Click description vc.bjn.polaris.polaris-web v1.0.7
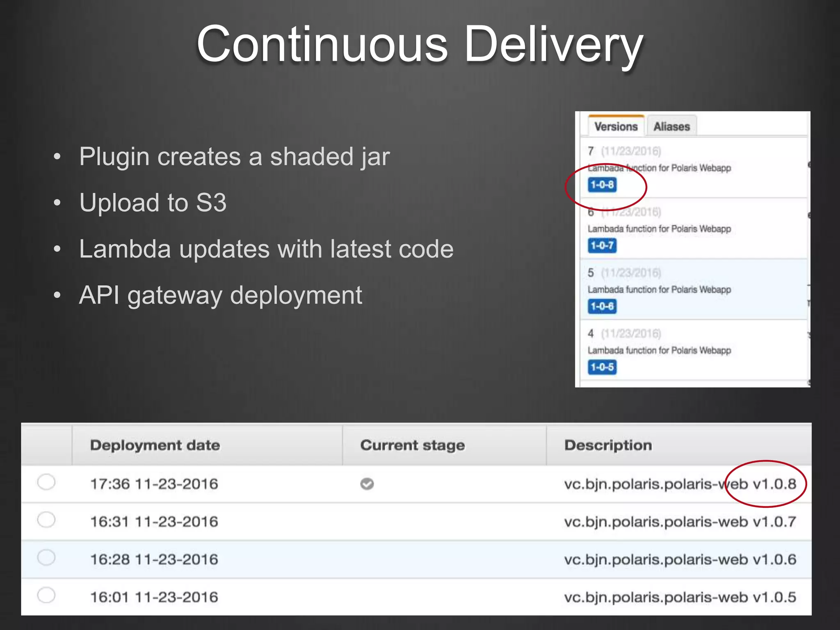The width and height of the screenshot is (840, 630). pos(680,522)
